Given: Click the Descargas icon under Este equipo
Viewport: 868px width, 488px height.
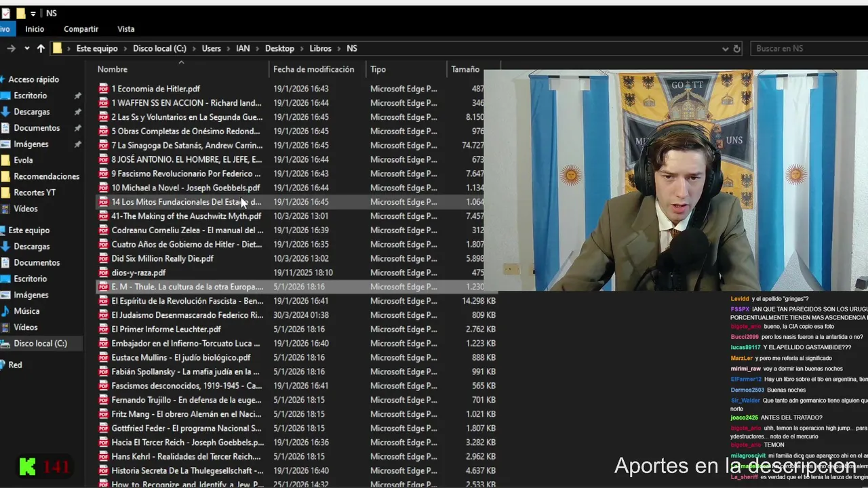Looking at the screenshot, I should tap(5, 247).
